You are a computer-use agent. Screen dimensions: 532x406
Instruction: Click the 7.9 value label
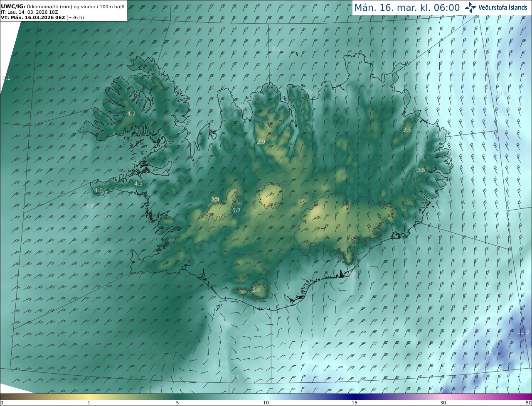pyautogui.click(x=309, y=92)
